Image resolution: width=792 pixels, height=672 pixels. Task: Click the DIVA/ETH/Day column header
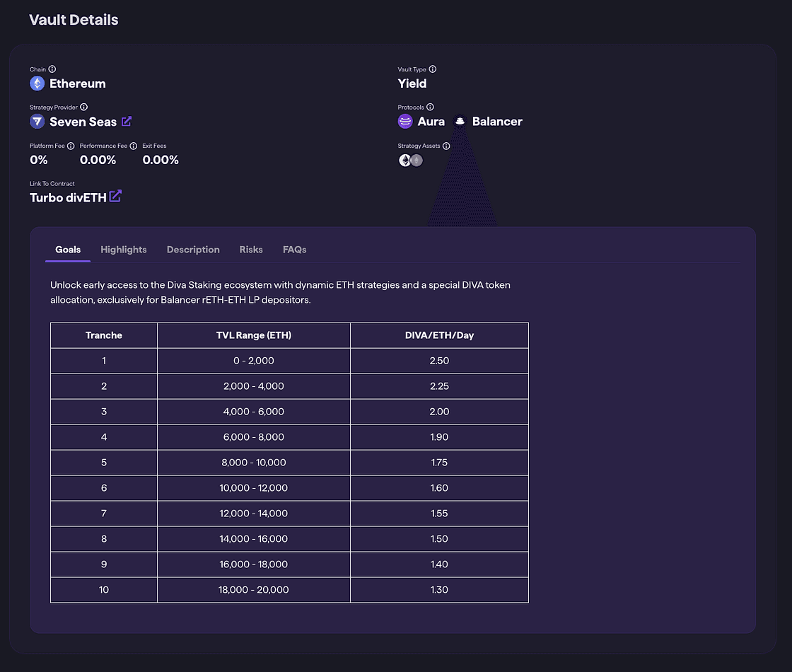pyautogui.click(x=439, y=335)
